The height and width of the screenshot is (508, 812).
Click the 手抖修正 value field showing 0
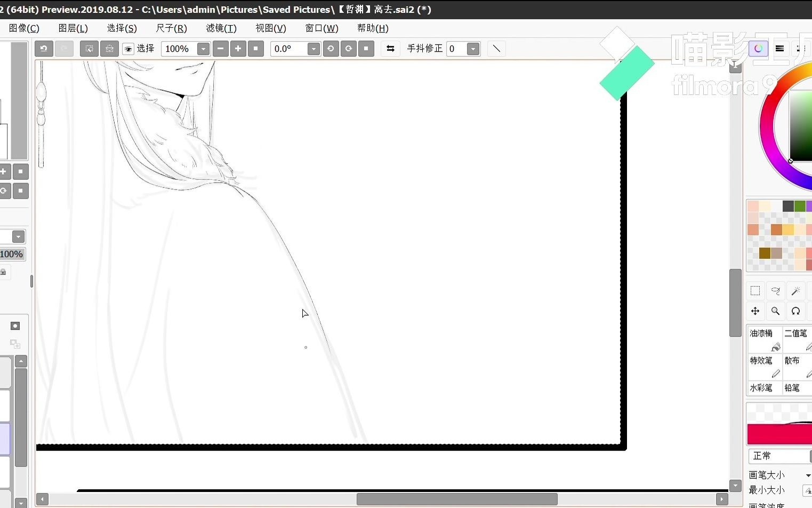click(x=456, y=49)
